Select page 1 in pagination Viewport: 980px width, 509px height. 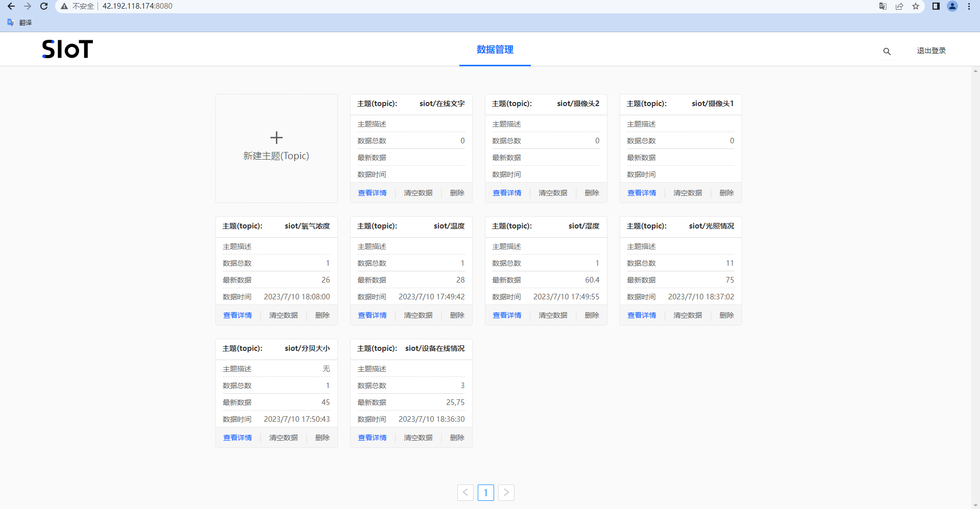pyautogui.click(x=486, y=492)
